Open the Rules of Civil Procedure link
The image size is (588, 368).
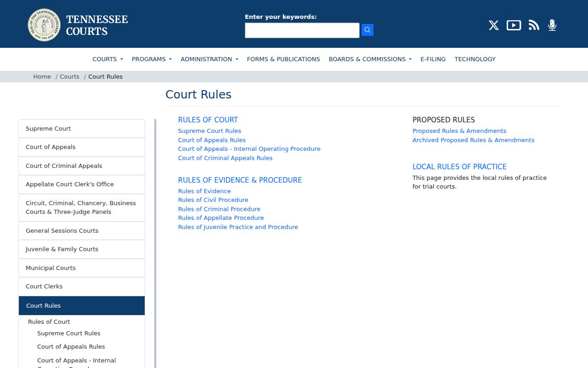coord(213,200)
